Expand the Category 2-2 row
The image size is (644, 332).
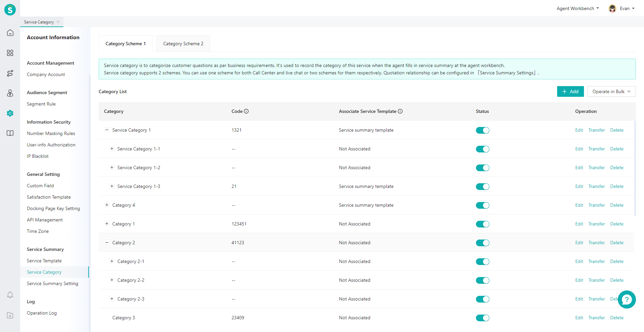[x=112, y=280]
